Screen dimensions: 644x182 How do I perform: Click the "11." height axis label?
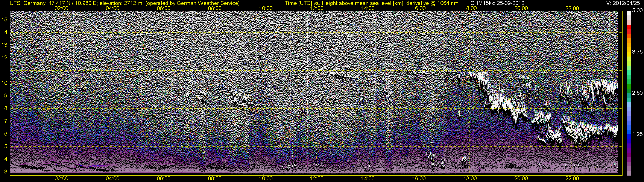click(x=5, y=70)
